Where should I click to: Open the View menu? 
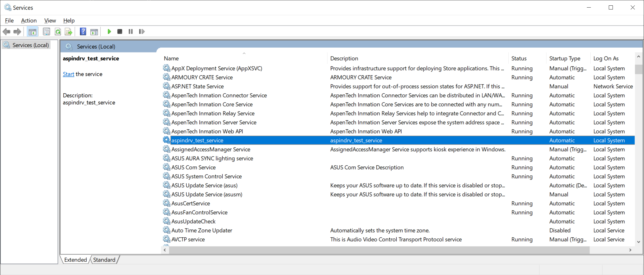tap(50, 21)
